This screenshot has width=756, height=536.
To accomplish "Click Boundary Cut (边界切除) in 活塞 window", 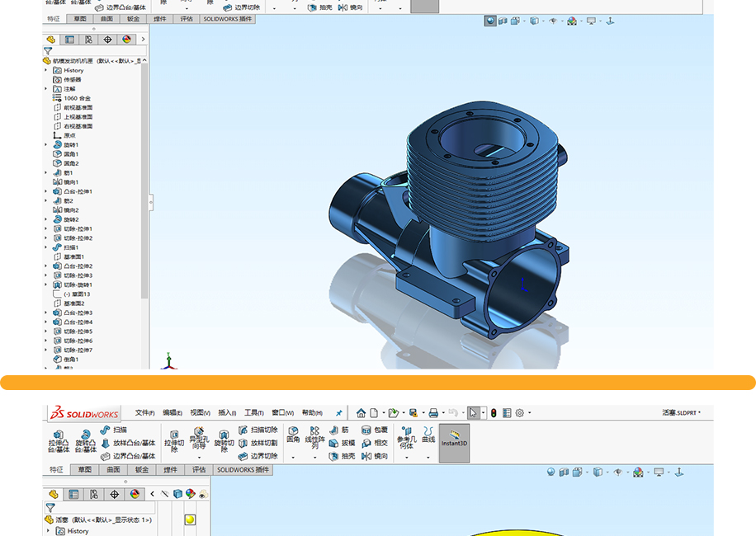I will tap(258, 455).
